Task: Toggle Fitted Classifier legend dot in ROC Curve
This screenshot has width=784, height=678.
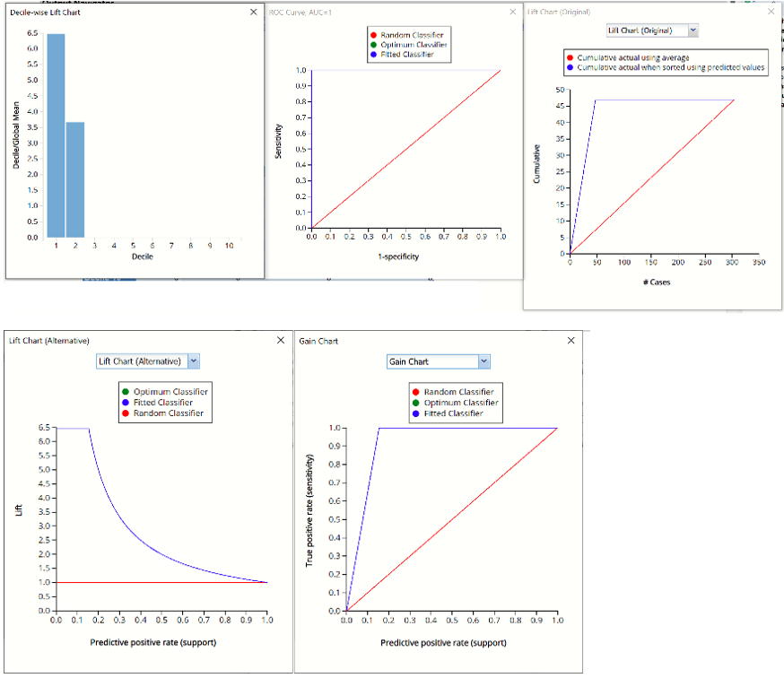Action: [x=373, y=55]
